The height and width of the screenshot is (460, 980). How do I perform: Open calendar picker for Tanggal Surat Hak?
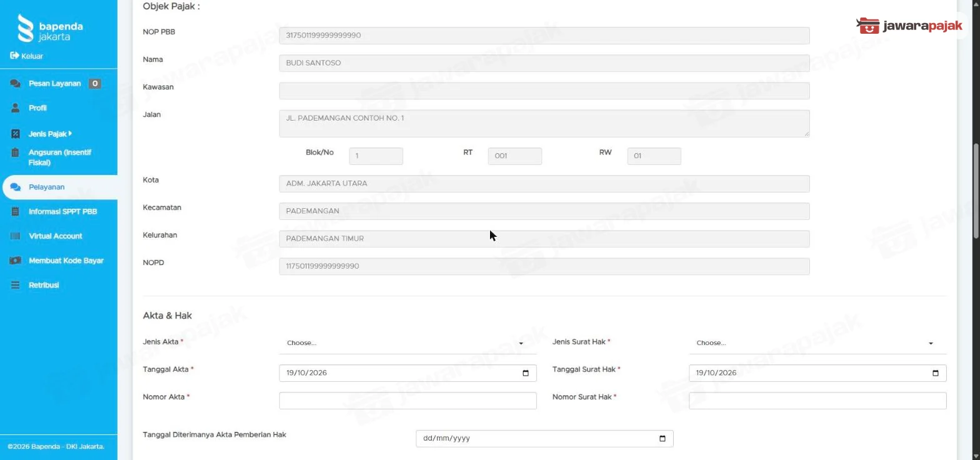click(x=936, y=373)
